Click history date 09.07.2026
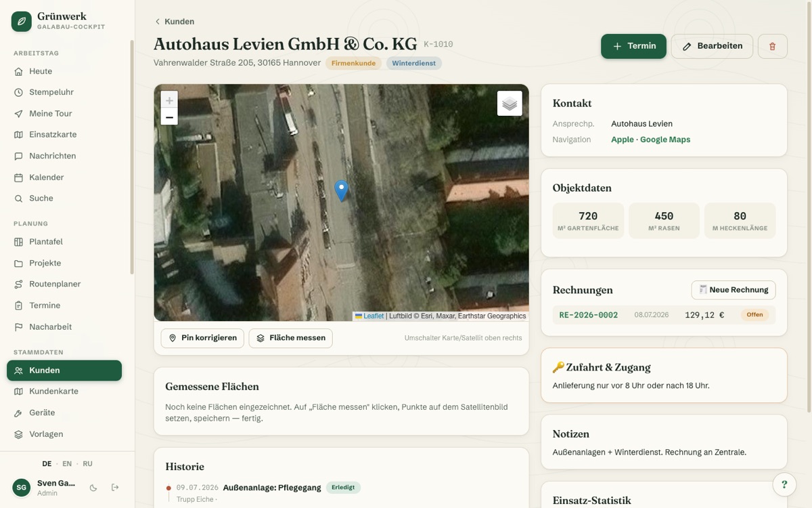Image resolution: width=812 pixels, height=508 pixels. (x=198, y=488)
